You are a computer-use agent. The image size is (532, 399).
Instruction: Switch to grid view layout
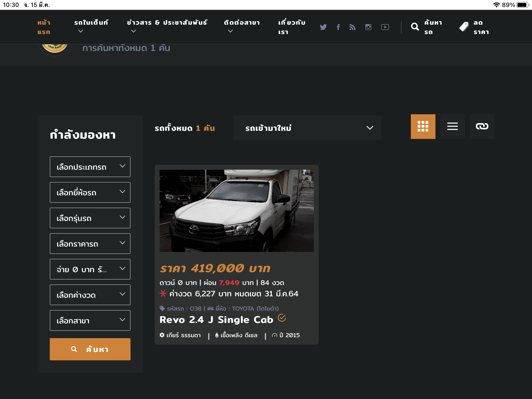tap(423, 126)
